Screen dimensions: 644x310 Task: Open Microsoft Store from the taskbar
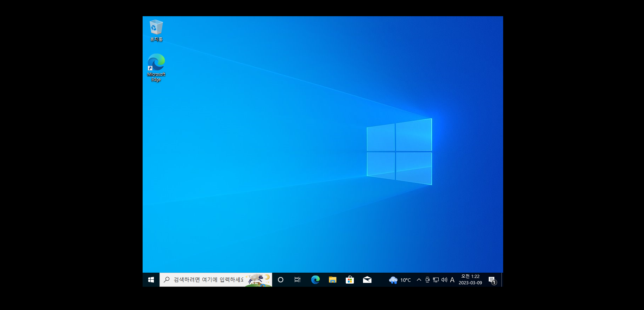tap(350, 280)
